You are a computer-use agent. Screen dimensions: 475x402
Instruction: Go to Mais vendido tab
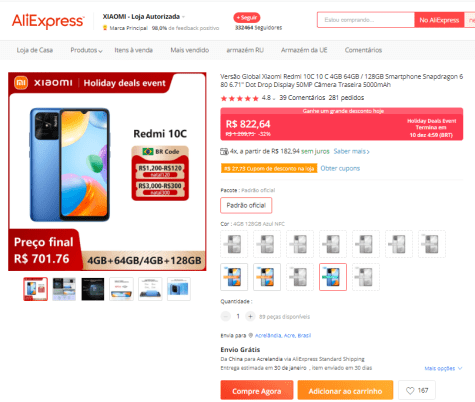(x=190, y=50)
